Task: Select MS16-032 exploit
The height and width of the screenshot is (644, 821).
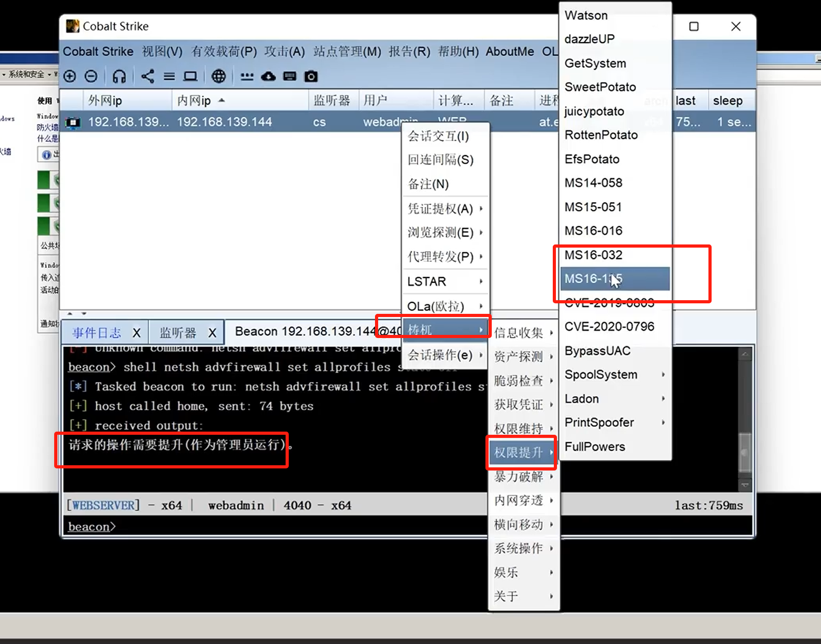Action: click(615, 255)
